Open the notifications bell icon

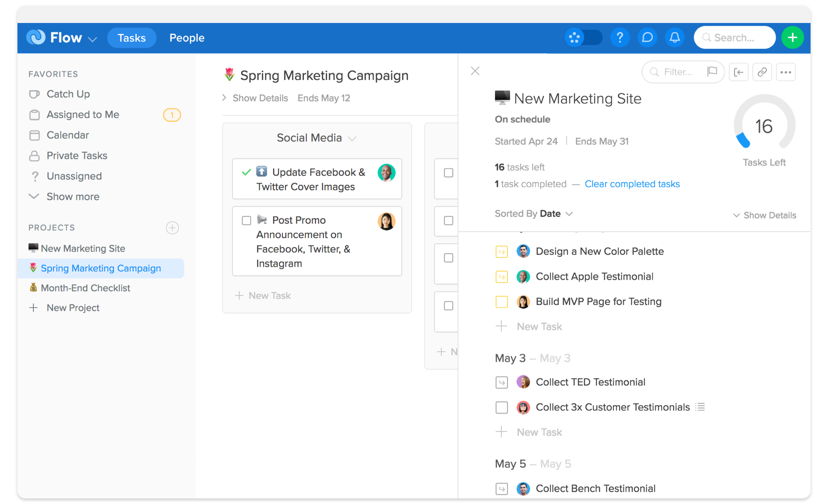675,38
